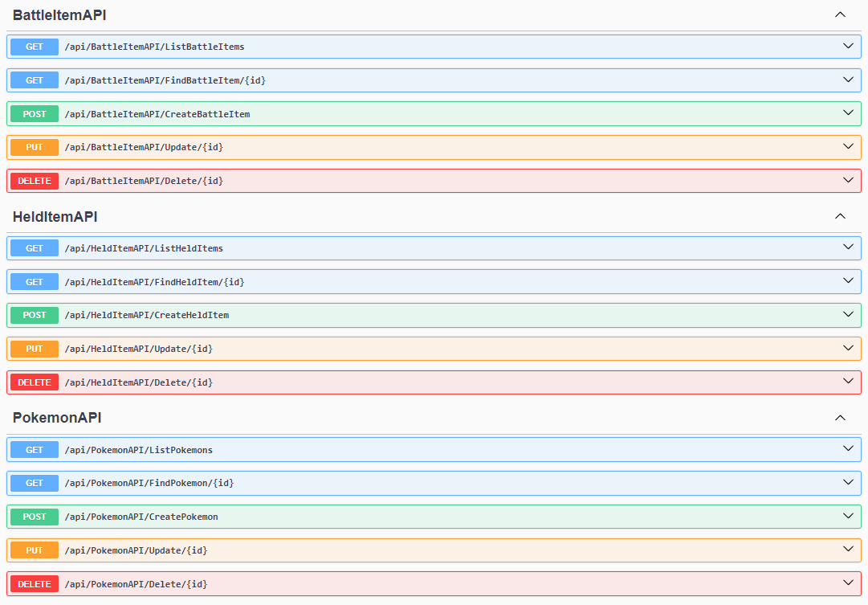Collapse the HeldItemAPI section
868x605 pixels.
click(840, 216)
